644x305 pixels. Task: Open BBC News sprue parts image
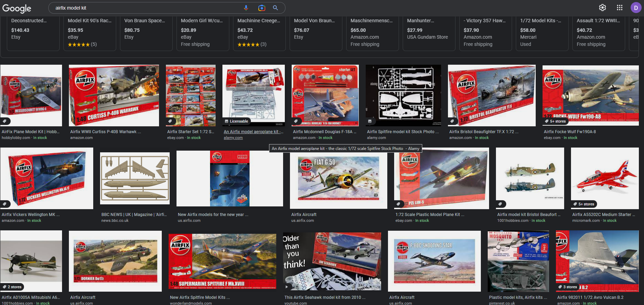click(x=135, y=178)
